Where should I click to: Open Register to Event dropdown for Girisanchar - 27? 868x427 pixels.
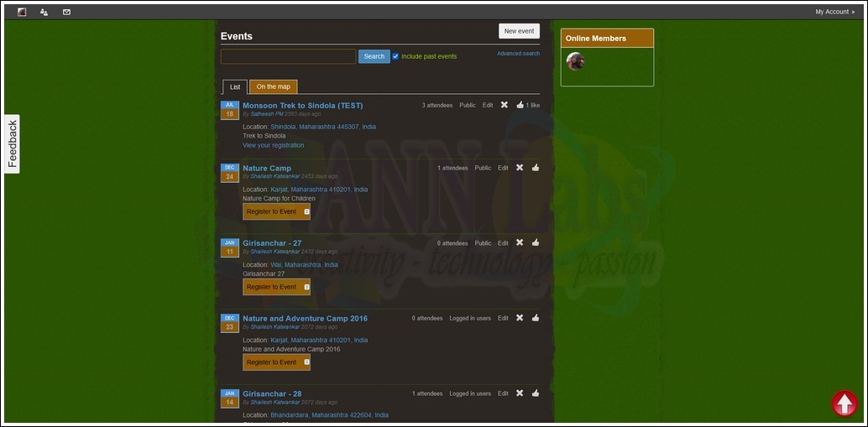click(x=306, y=287)
